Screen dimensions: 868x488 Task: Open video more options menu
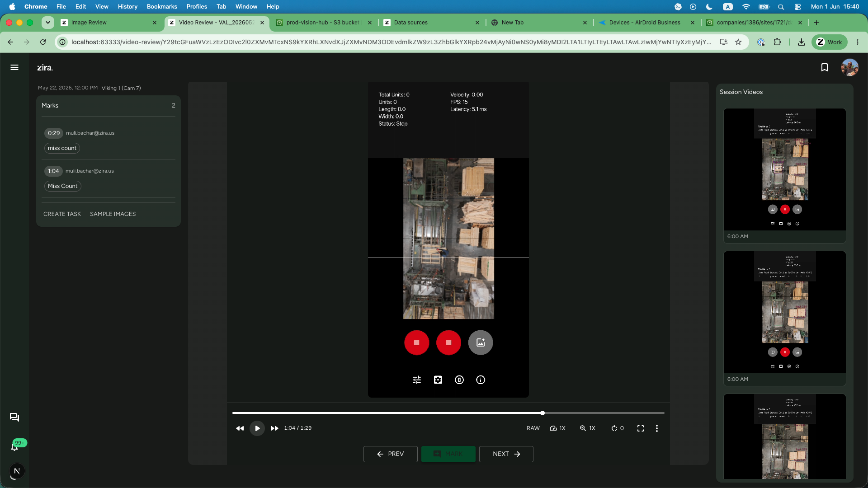657,428
